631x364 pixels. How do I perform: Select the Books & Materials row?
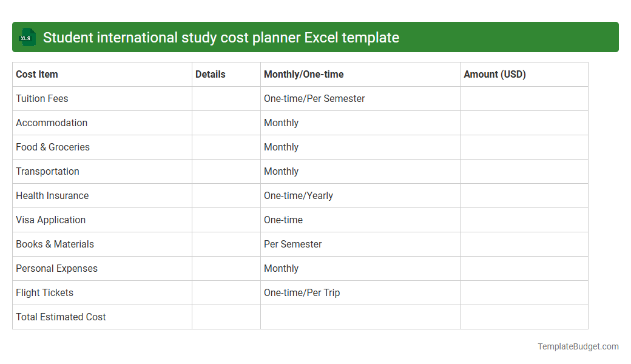[55, 244]
